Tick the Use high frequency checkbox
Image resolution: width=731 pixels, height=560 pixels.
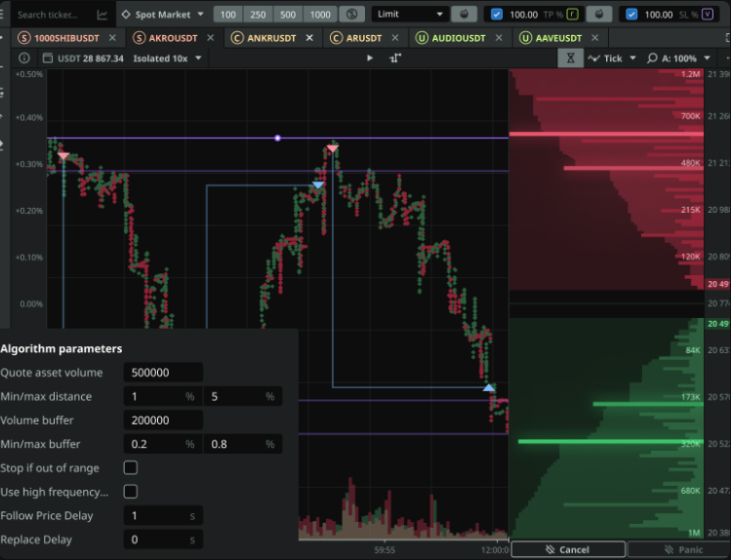pyautogui.click(x=131, y=492)
